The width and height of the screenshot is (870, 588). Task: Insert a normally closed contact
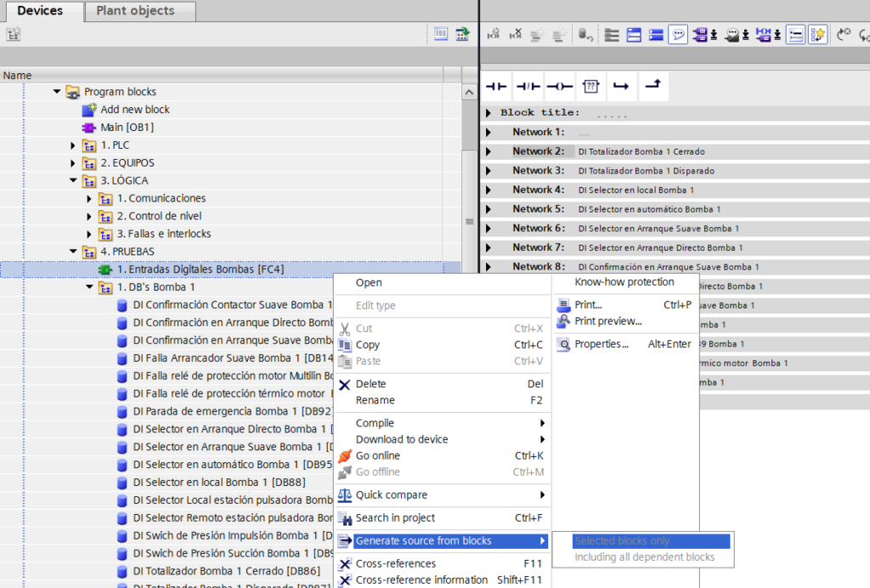click(528, 86)
